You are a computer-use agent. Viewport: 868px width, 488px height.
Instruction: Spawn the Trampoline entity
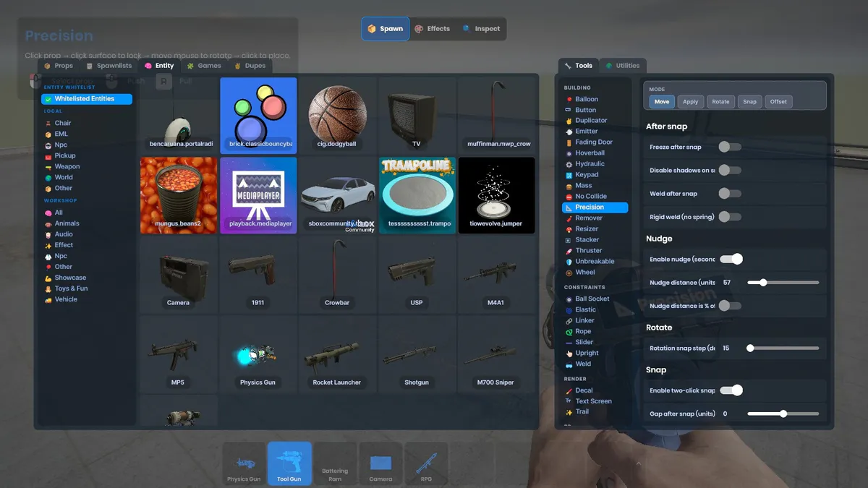pyautogui.click(x=417, y=195)
